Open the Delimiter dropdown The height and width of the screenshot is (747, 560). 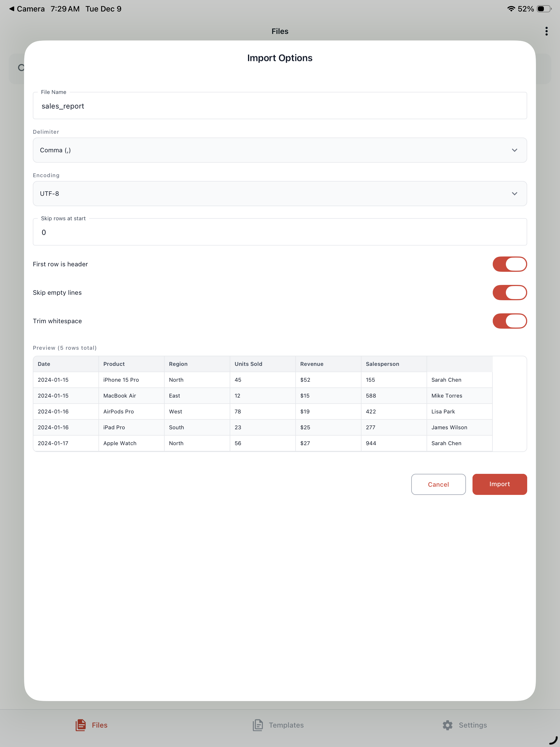point(280,150)
